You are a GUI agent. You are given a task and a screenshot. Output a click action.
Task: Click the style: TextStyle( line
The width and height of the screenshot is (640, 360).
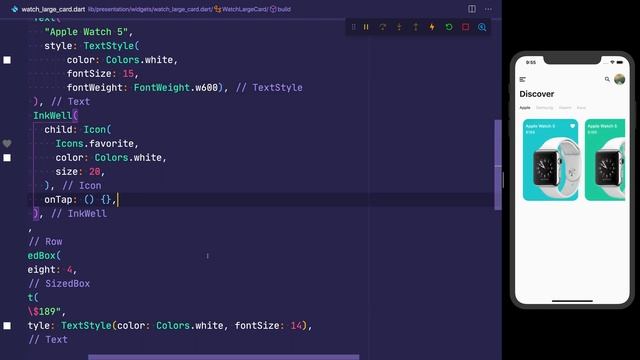pos(92,46)
